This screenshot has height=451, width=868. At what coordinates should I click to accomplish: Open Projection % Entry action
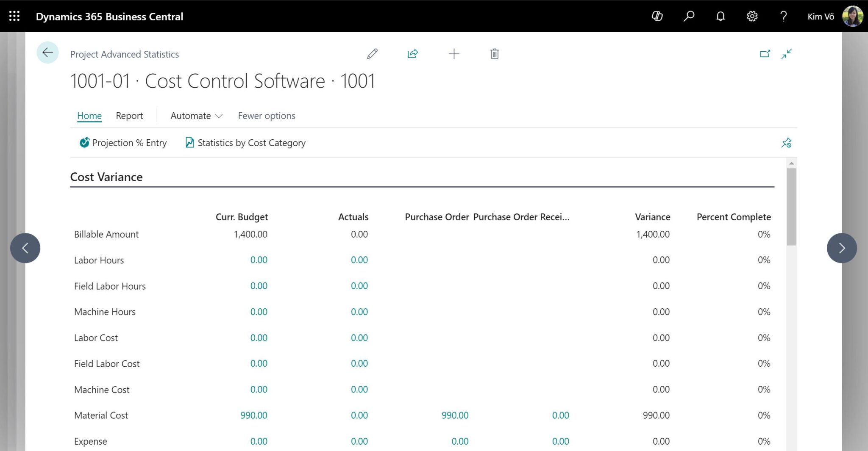pyautogui.click(x=123, y=143)
